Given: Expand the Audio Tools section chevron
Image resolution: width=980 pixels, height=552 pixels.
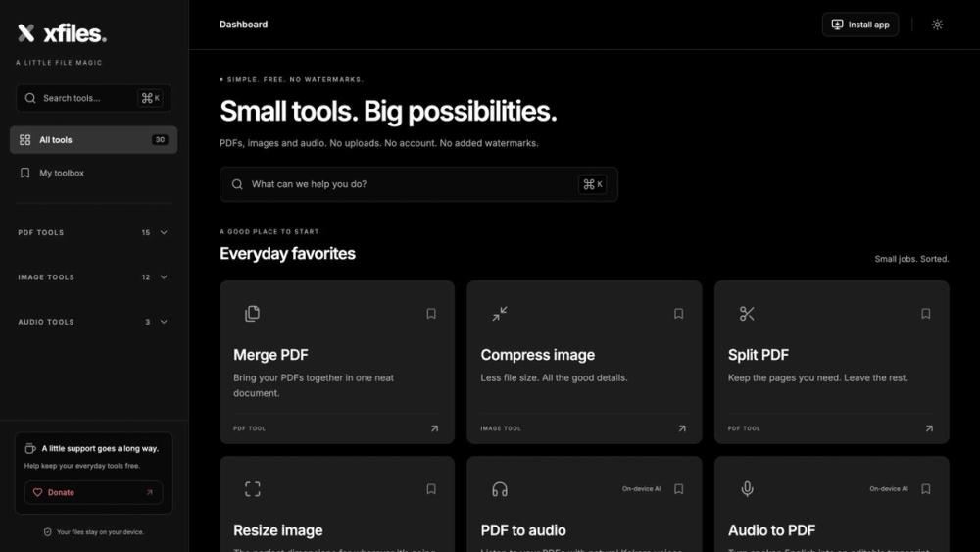Looking at the screenshot, I should [164, 322].
